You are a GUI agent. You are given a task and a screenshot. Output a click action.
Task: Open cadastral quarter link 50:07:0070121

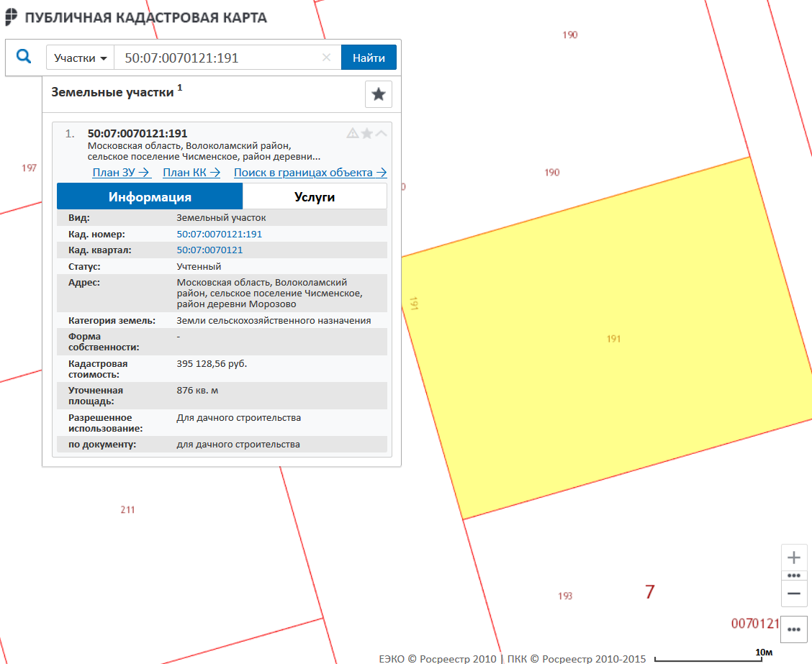[209, 250]
